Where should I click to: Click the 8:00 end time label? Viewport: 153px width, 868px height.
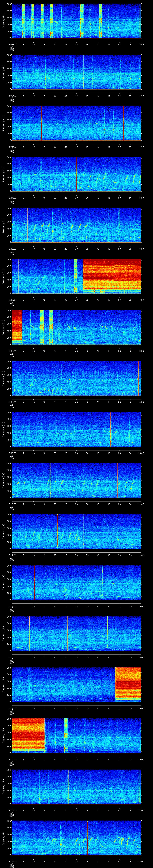141,351
